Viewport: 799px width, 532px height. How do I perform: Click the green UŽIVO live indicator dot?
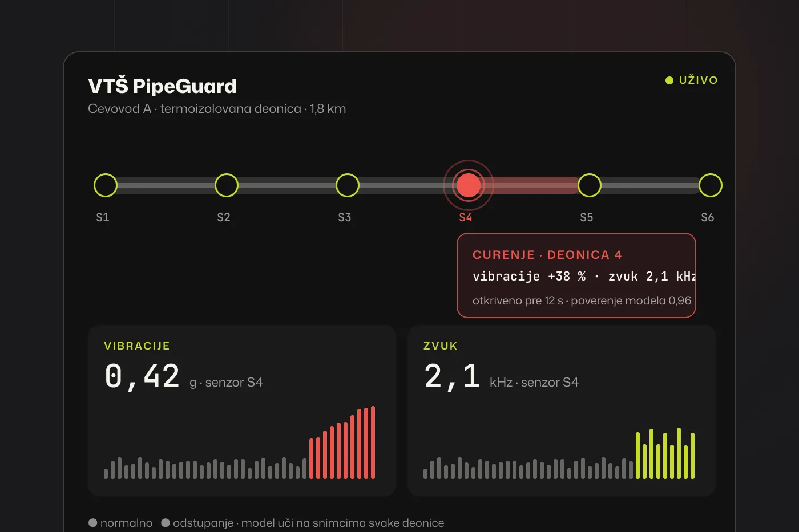tap(669, 80)
